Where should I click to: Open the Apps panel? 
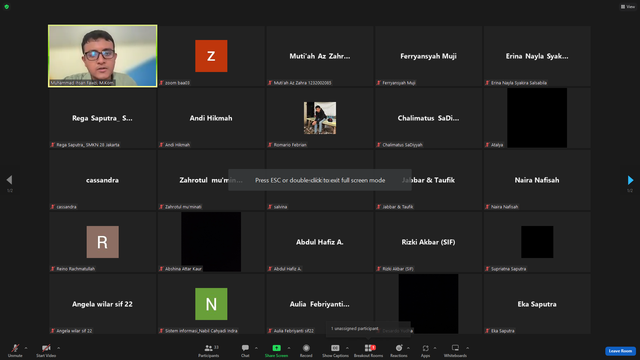pyautogui.click(x=425, y=350)
